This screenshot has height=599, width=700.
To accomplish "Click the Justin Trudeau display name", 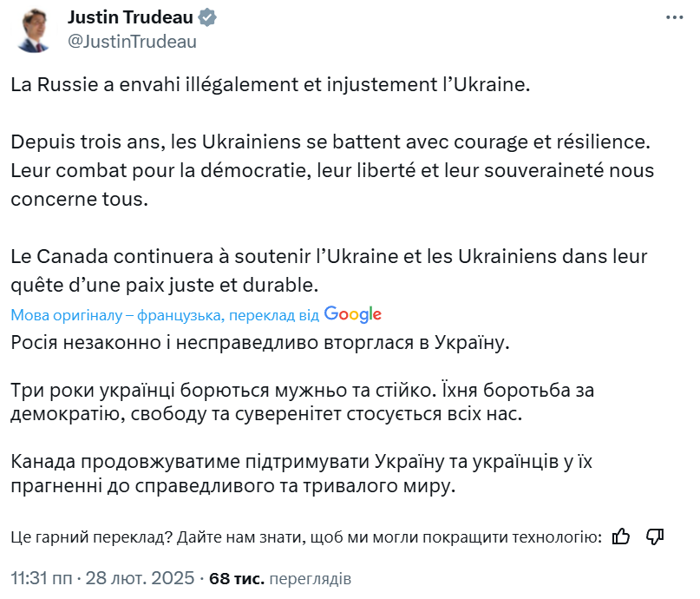I will (131, 18).
